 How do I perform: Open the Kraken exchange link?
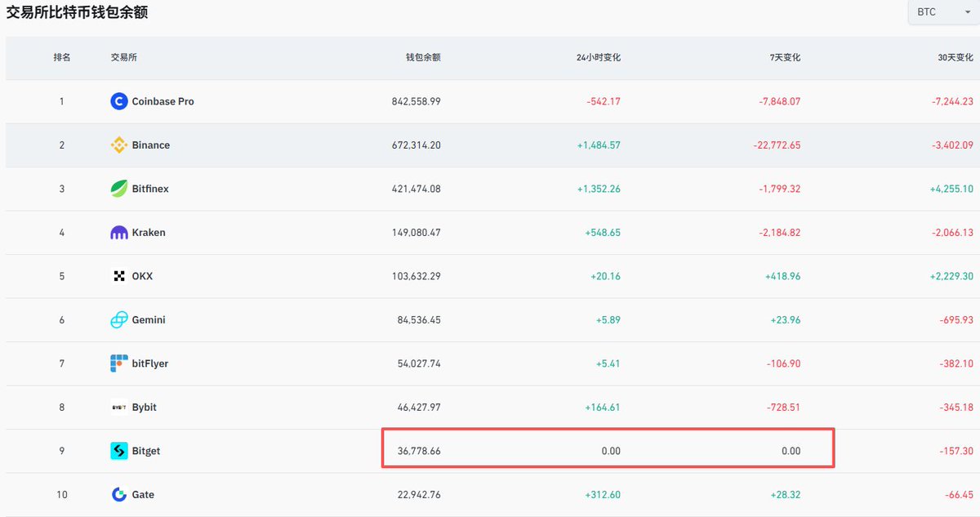pos(149,233)
